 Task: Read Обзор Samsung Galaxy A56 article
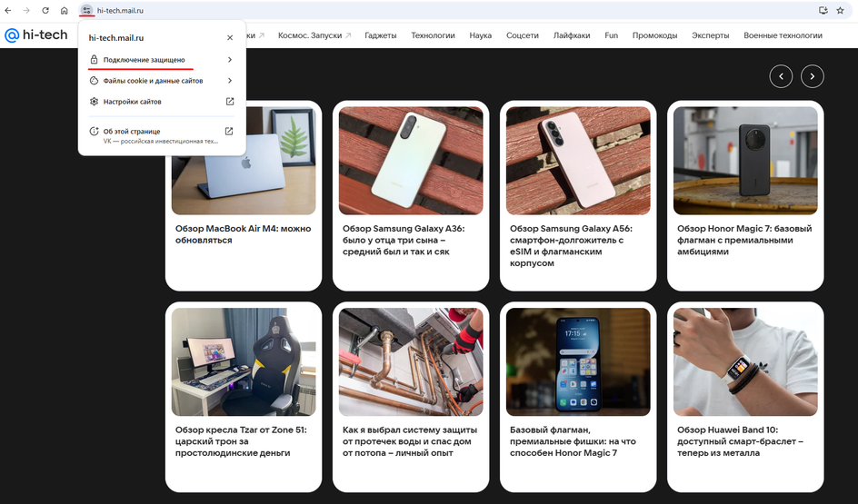(x=572, y=246)
